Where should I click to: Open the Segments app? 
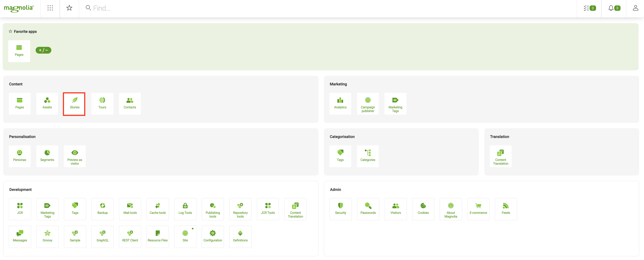pos(47,156)
